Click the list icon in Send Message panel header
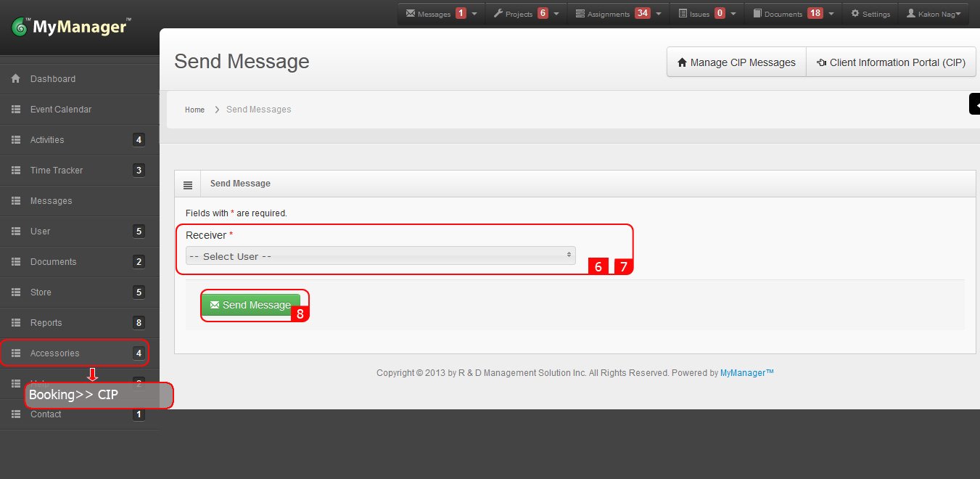The width and height of the screenshot is (980, 479). coord(188,184)
